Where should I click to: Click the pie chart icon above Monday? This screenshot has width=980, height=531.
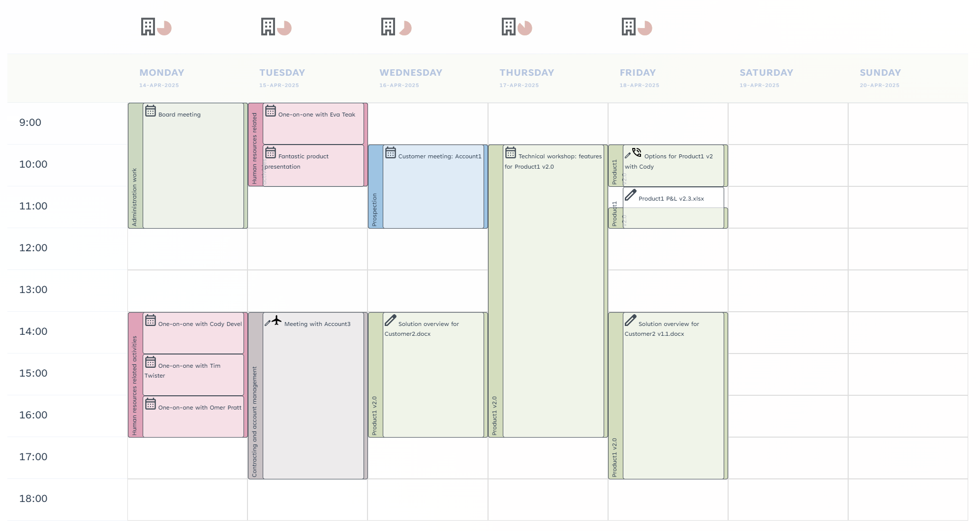click(164, 28)
